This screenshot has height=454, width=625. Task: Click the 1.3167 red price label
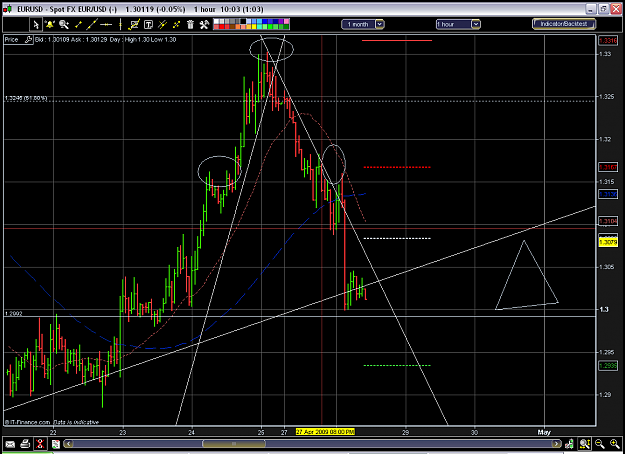608,167
